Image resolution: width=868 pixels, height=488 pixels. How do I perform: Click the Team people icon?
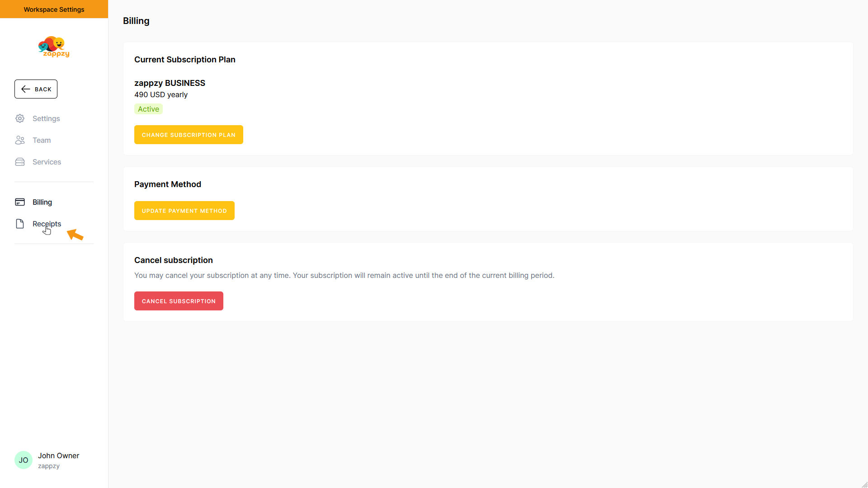20,140
